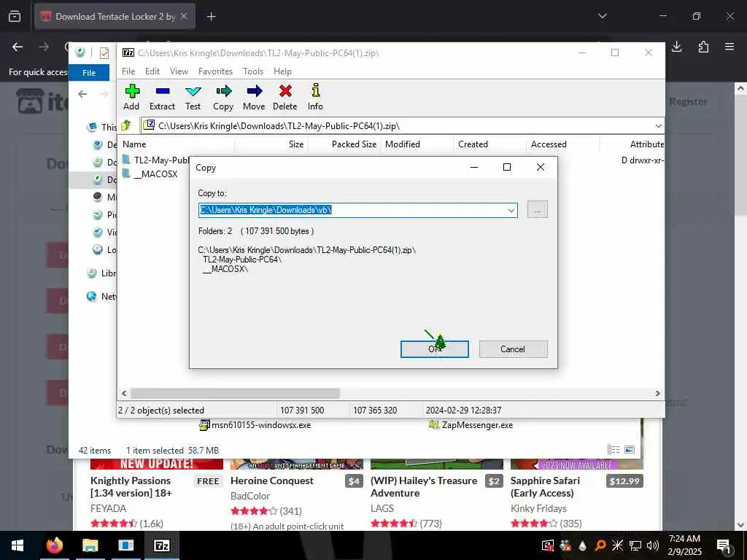Open the browser hamburger menu
This screenshot has height=560, width=747.
729,47
